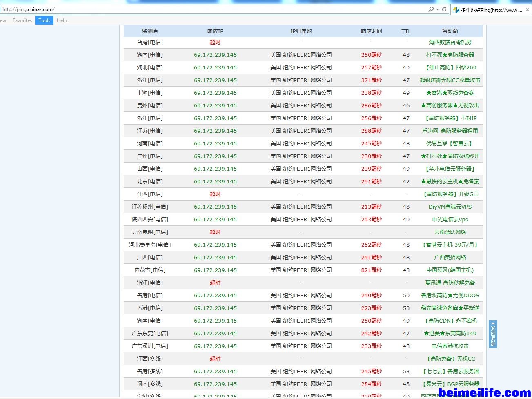Screen dimensions: 532x399
Task: Click the 云南蓝队网络 sponsor link
Action: click(x=450, y=232)
